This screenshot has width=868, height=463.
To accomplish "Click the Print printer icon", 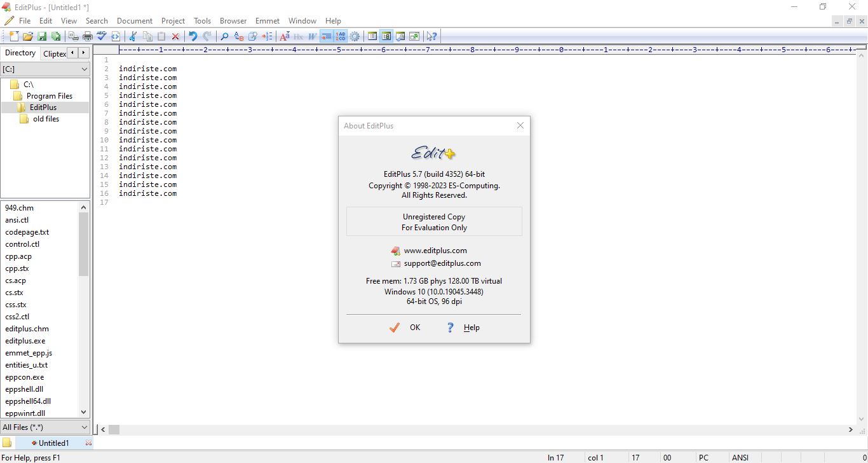I will [88, 36].
